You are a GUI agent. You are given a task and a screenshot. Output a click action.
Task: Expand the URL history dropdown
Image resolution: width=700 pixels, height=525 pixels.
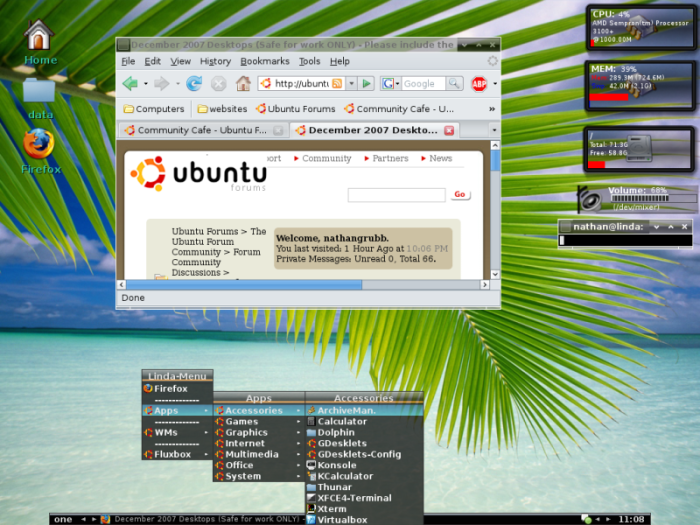point(351,83)
